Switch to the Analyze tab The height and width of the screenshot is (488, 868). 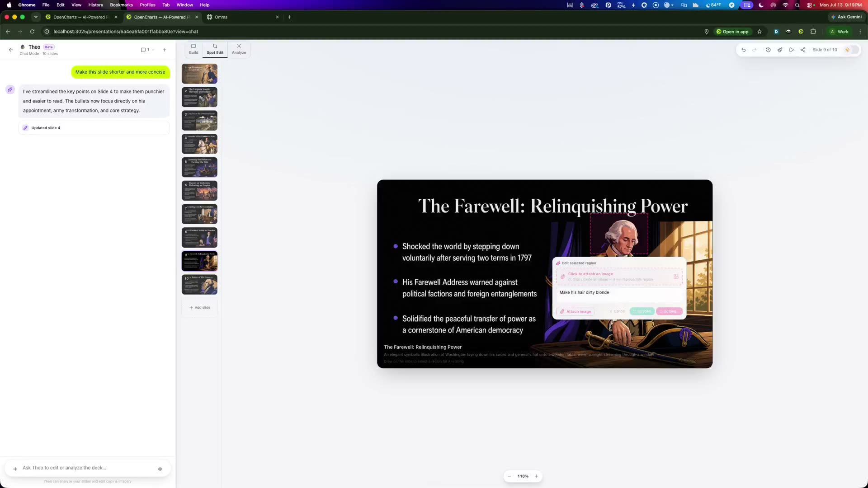pyautogui.click(x=239, y=49)
